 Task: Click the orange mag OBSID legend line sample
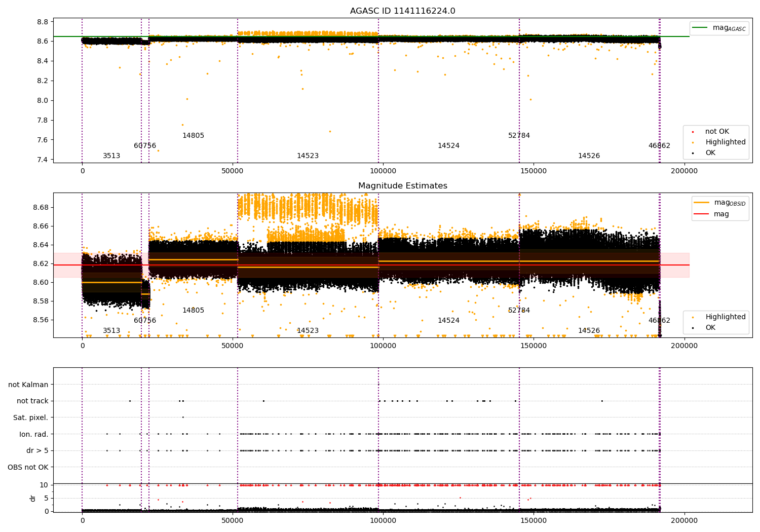702,203
